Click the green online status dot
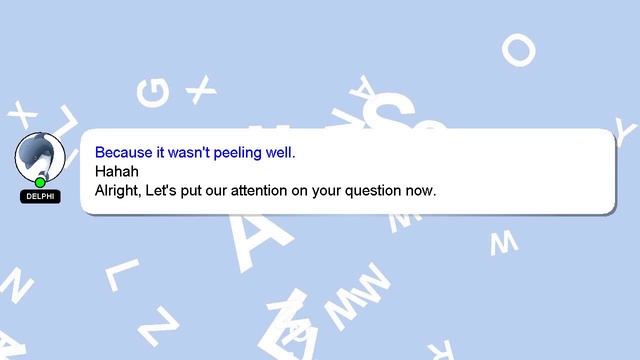 40,182
